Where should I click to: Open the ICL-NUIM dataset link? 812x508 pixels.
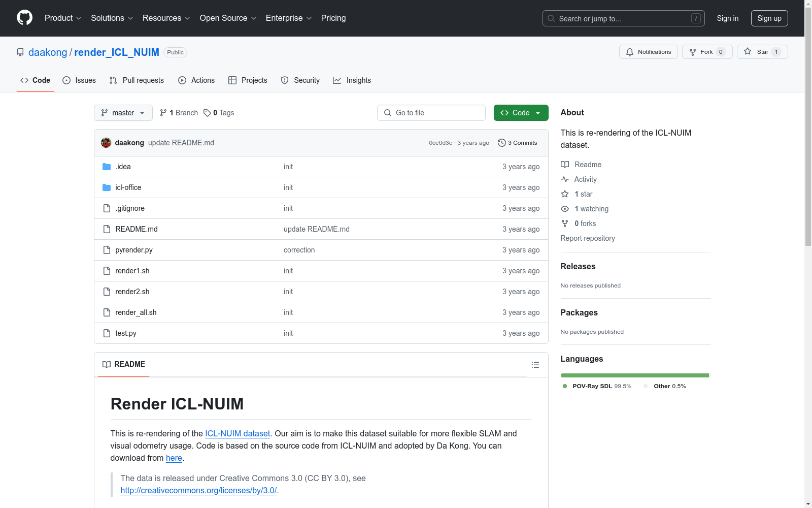238,433
